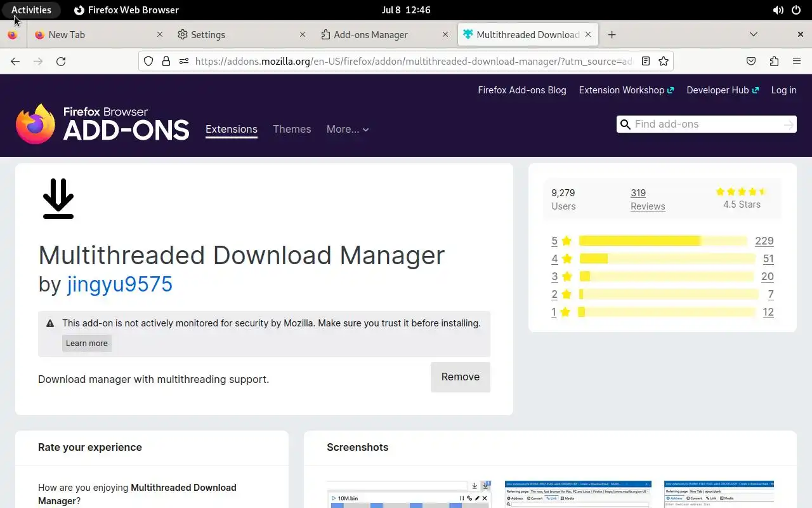Open author jingyu9575 link
The image size is (812, 508).
(120, 284)
